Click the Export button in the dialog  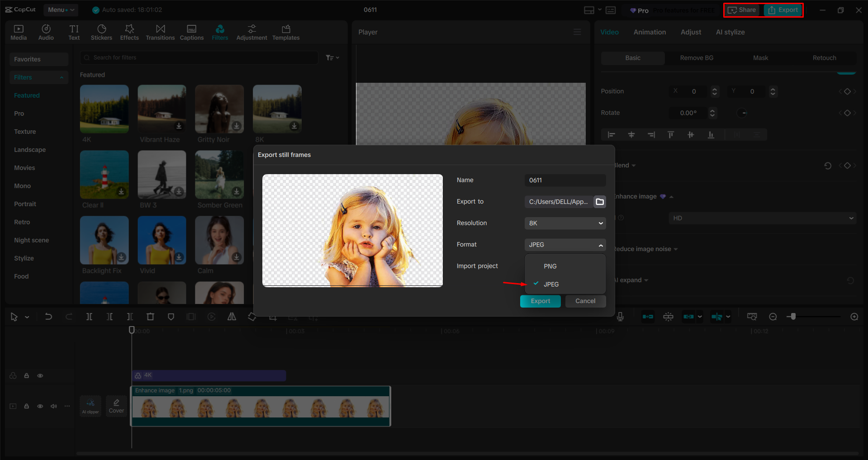tap(540, 301)
